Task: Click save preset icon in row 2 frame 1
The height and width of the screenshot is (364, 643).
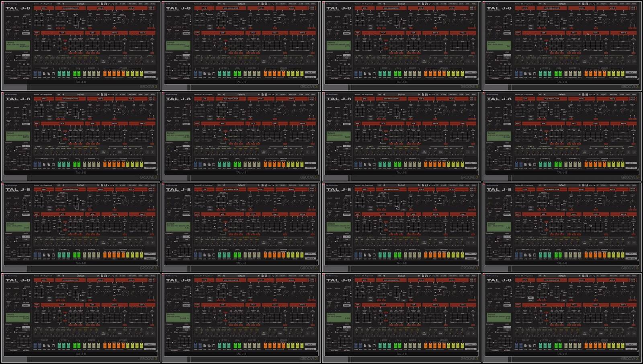Action: coord(105,94)
